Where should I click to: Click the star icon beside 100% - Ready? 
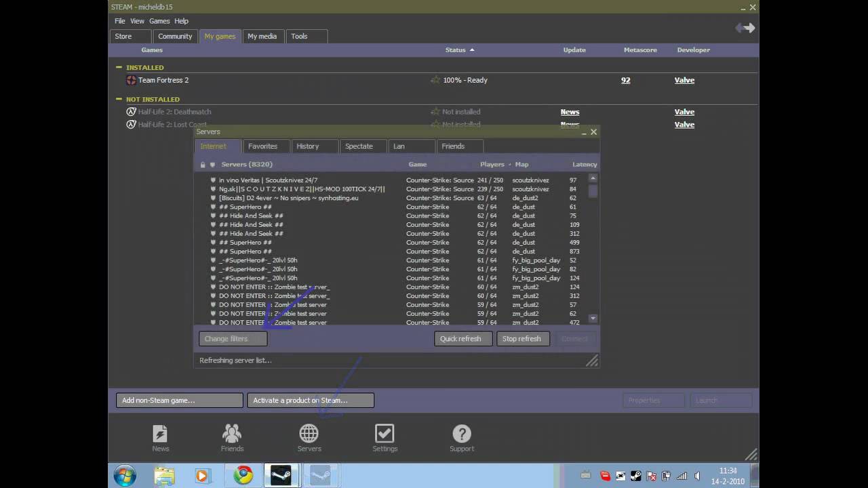tap(435, 80)
